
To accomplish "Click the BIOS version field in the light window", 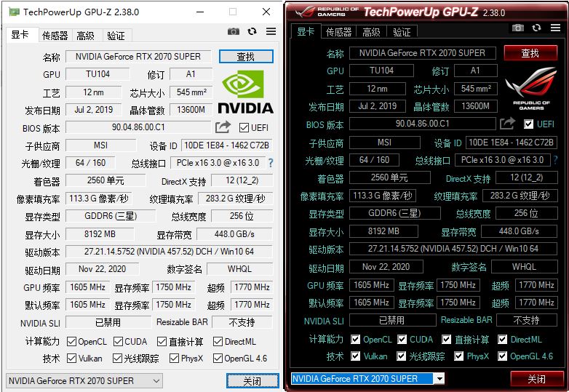I will pyautogui.click(x=138, y=127).
